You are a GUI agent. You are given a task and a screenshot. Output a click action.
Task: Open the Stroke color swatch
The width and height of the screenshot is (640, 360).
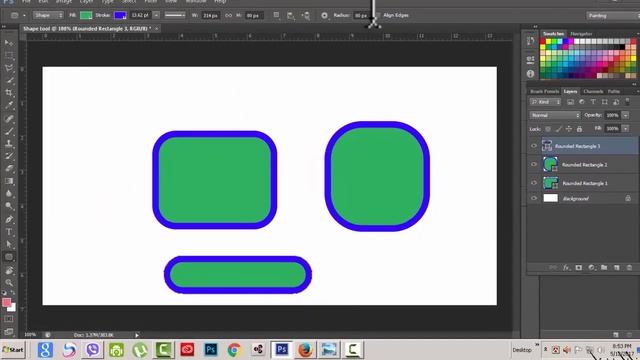[x=120, y=16]
